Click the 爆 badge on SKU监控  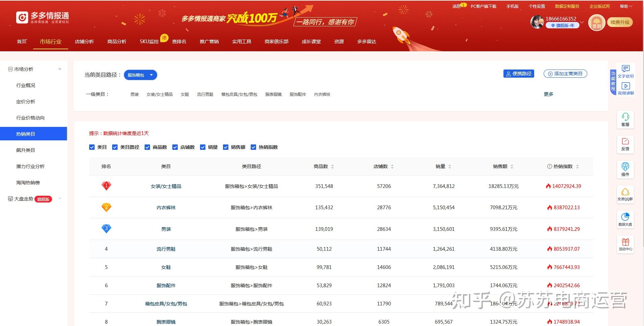[x=164, y=38]
